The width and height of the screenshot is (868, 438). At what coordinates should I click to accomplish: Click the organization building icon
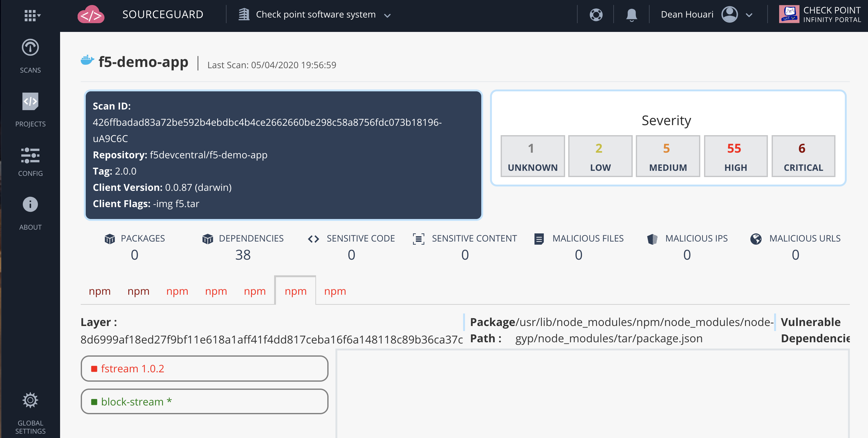[x=244, y=14]
